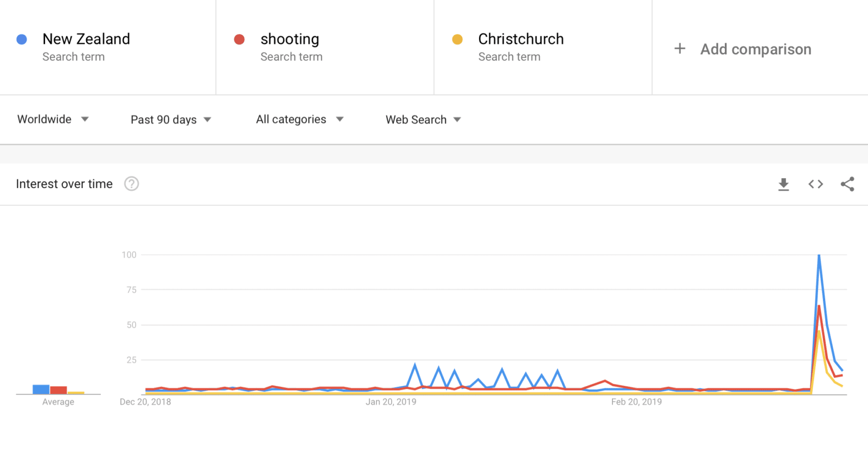Click the blue dot beside New Zealand

tap(22, 40)
